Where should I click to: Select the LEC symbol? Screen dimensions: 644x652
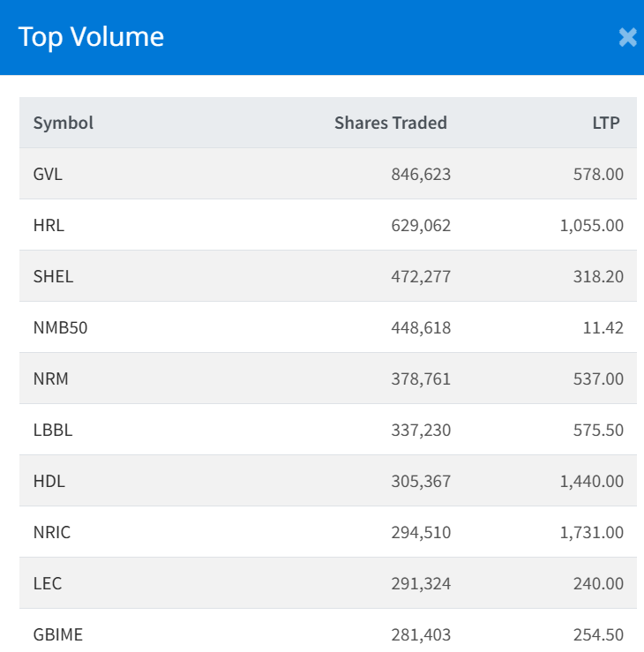pos(48,583)
